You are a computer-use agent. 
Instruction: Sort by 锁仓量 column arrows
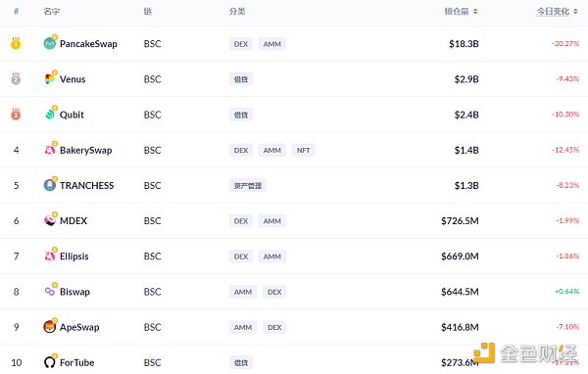coord(475,12)
